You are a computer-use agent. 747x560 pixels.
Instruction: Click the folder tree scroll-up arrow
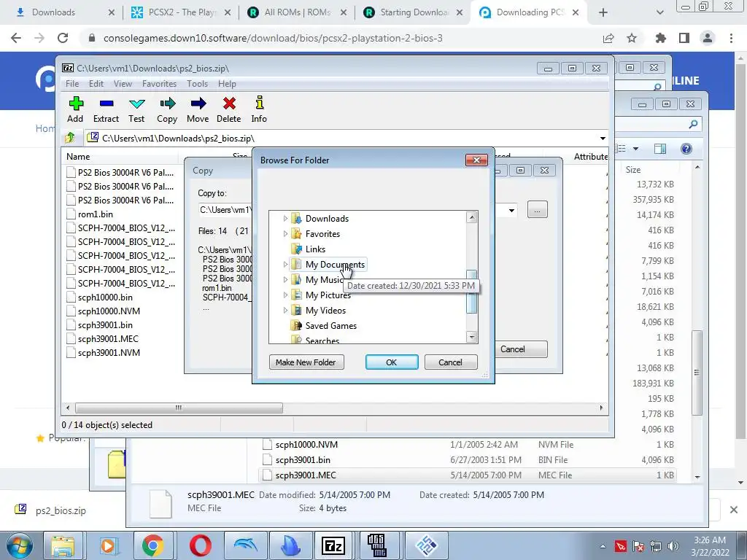(472, 217)
